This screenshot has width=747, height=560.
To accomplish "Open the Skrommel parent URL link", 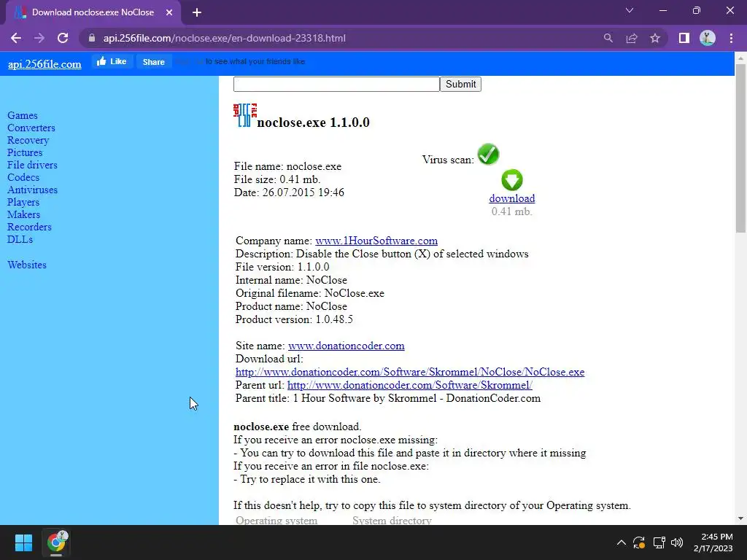I will point(410,385).
